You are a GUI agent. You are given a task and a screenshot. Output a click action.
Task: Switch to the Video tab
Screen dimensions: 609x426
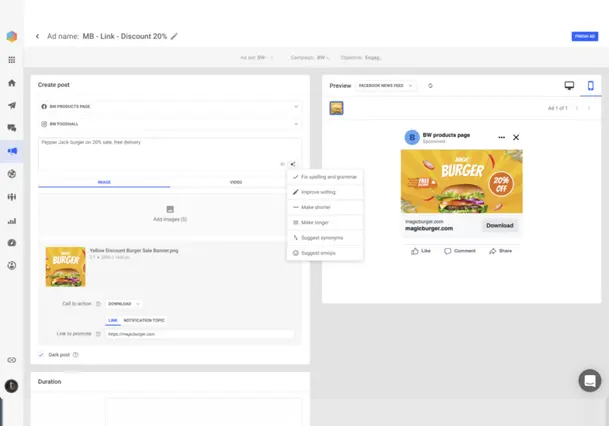tap(236, 182)
